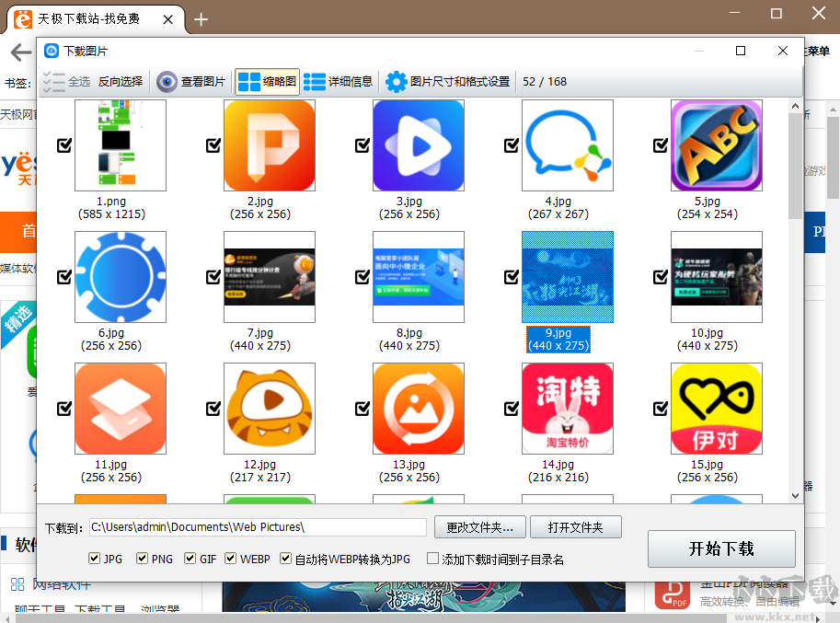Deselect the checkbox on 9.jpg thumbnail
Image resolution: width=840 pixels, height=623 pixels.
pos(511,275)
